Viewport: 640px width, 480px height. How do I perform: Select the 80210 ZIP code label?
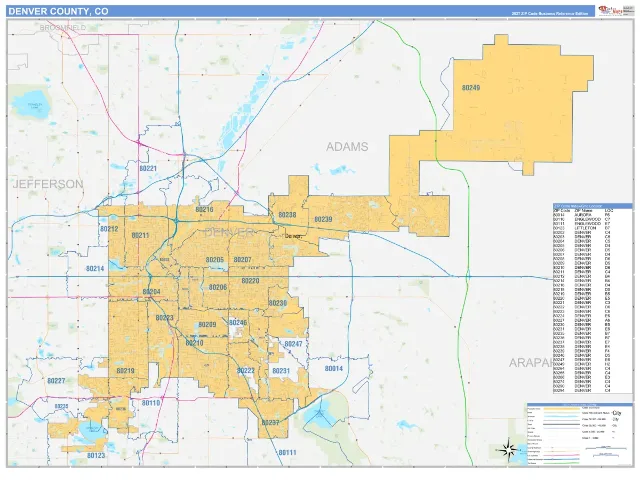194,343
